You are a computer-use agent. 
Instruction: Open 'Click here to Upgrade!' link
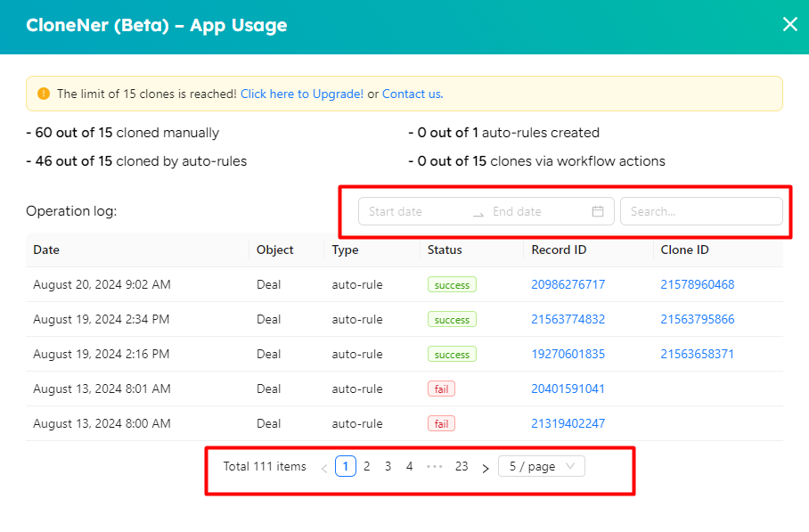(x=302, y=94)
